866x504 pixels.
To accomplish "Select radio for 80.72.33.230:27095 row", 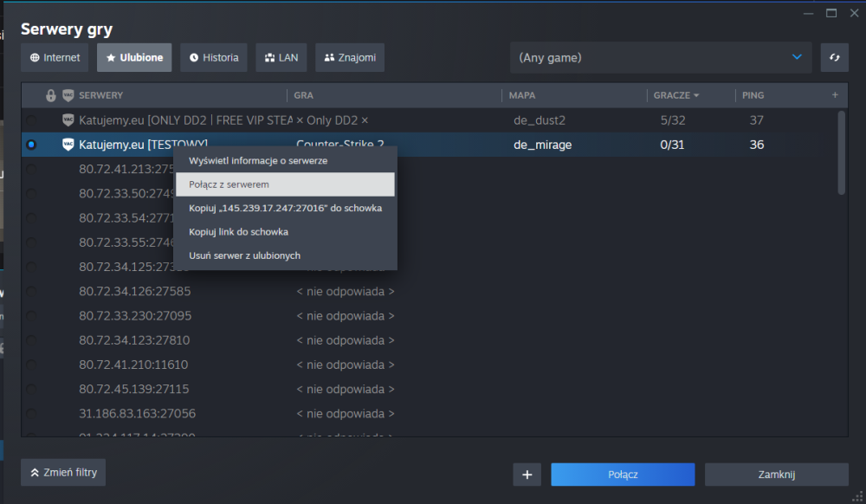I will [31, 316].
